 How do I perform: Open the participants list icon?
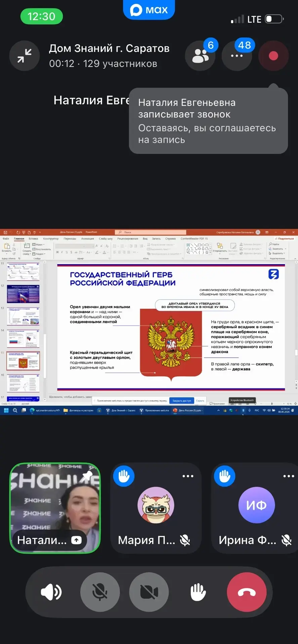(200, 56)
